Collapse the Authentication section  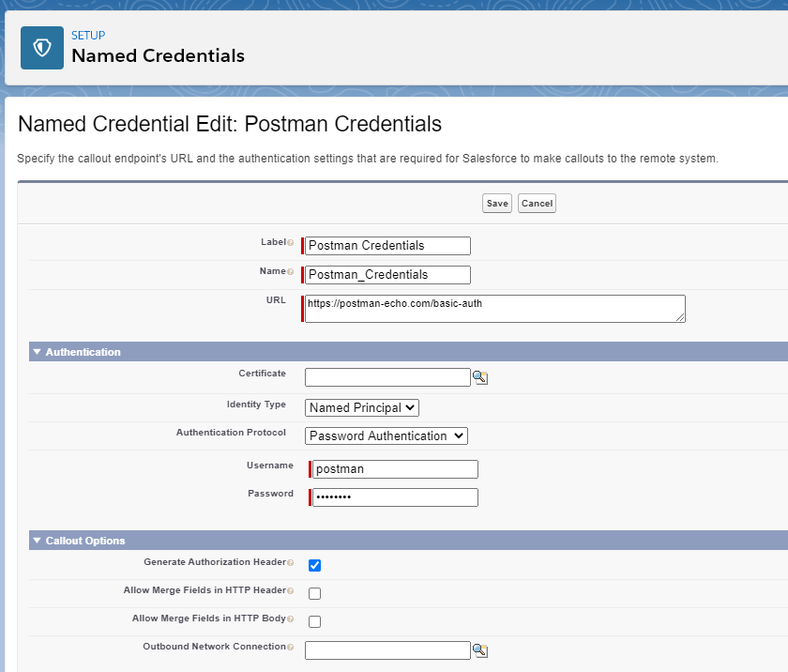click(37, 351)
